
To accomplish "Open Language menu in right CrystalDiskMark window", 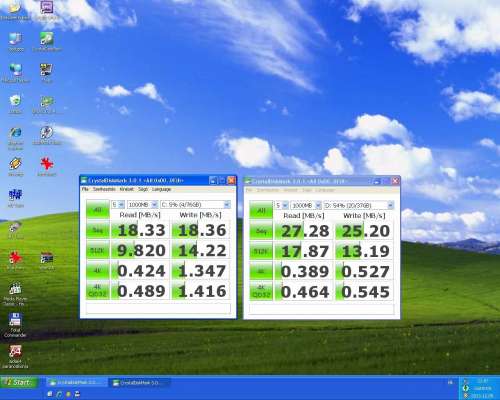I will click(x=325, y=190).
